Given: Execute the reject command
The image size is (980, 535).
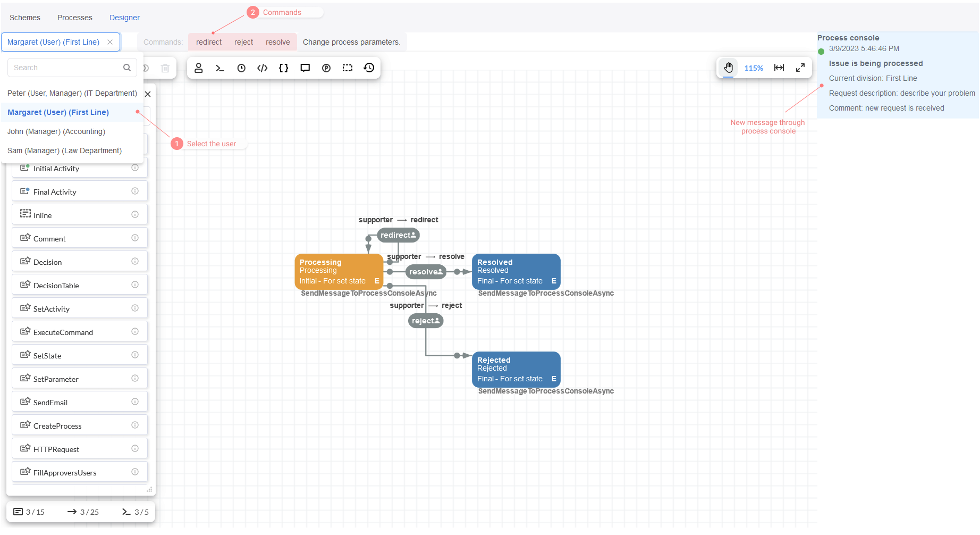Looking at the screenshot, I should (244, 42).
